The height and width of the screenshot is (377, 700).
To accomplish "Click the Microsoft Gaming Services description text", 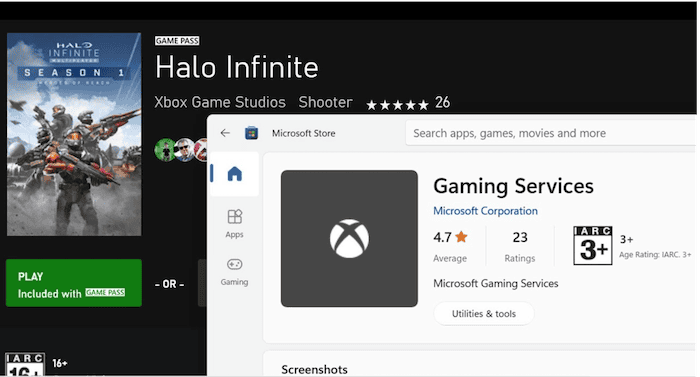I will 496,284.
